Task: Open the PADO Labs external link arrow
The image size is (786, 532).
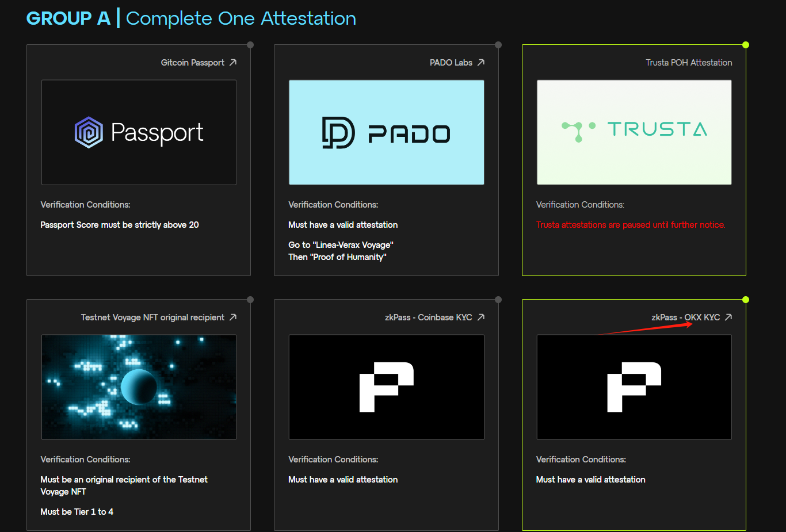Action: click(x=481, y=62)
